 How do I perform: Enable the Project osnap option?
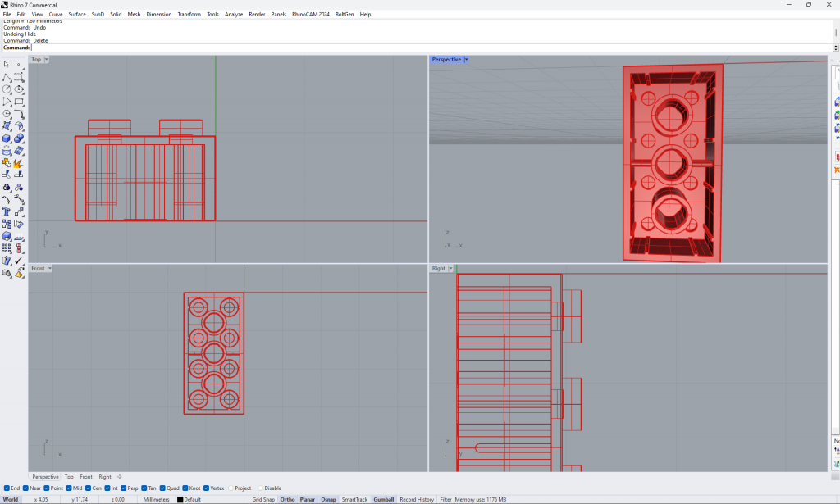point(231,488)
